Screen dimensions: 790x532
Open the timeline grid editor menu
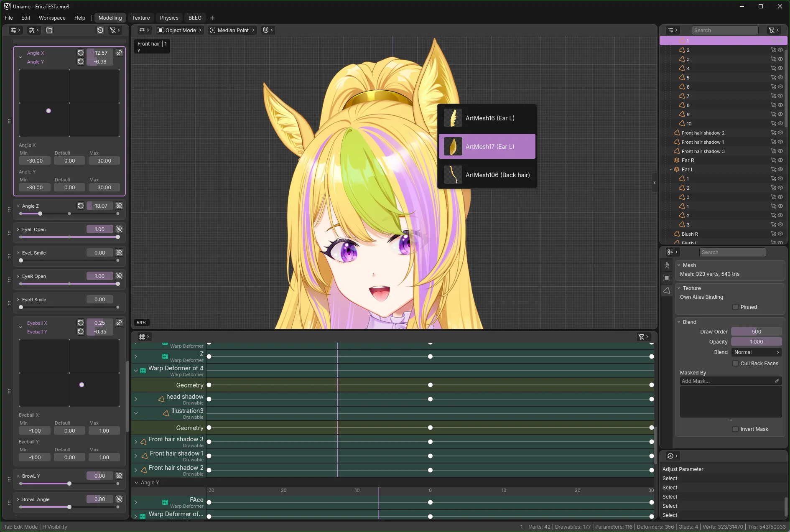(x=144, y=337)
